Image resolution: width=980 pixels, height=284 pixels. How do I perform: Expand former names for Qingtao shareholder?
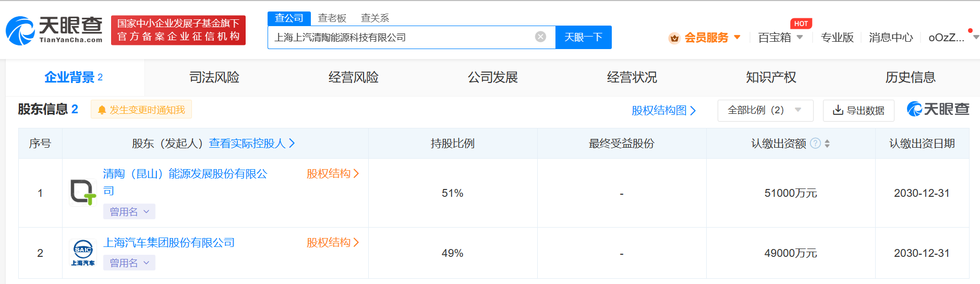tap(129, 211)
